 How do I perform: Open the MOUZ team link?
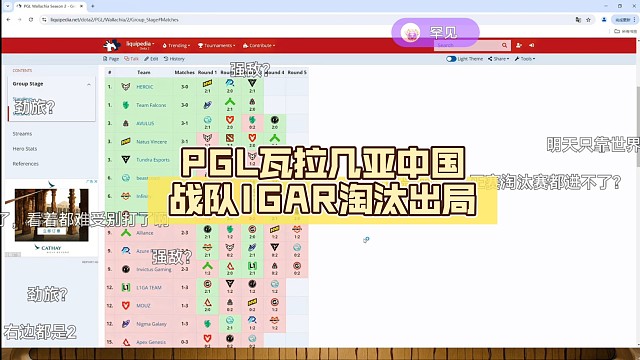pyautogui.click(x=143, y=306)
